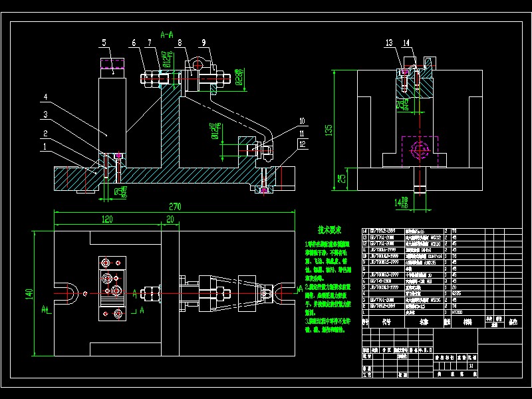The image size is (532, 399).
Task: Click part callout number 1
Action: (45, 146)
